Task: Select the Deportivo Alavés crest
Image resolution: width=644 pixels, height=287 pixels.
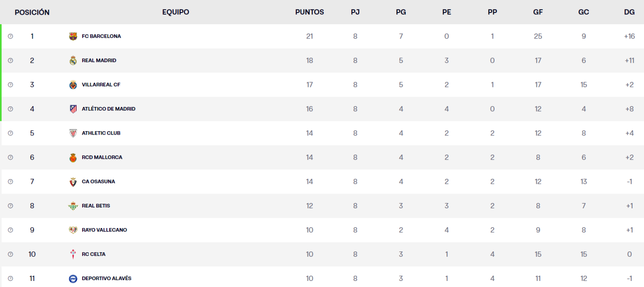Action: click(73, 278)
